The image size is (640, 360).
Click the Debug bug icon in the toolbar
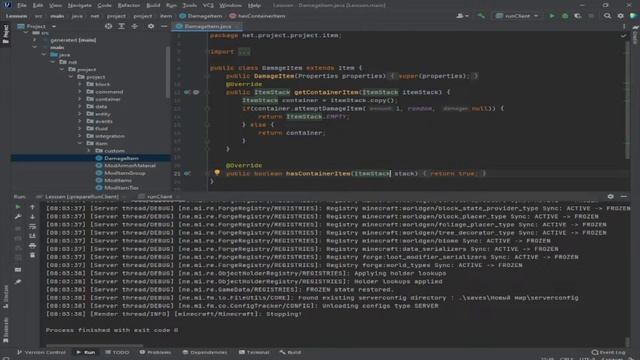click(565, 16)
